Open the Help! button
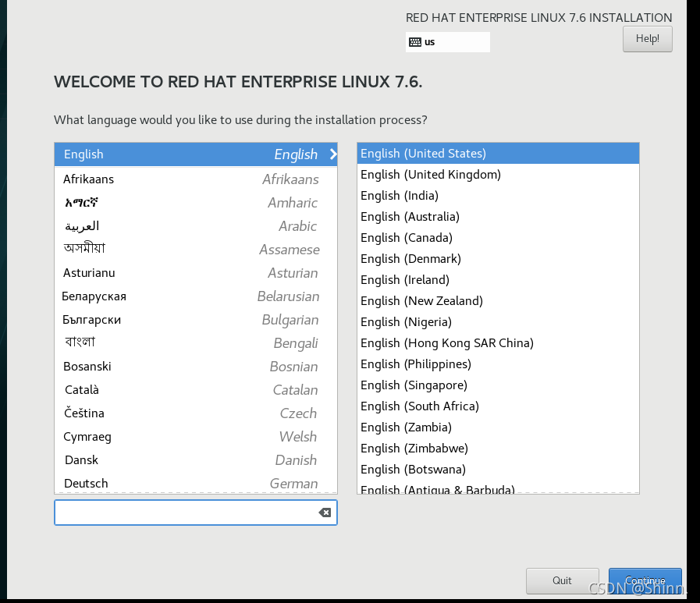Image resolution: width=700 pixels, height=603 pixels. coord(647,39)
